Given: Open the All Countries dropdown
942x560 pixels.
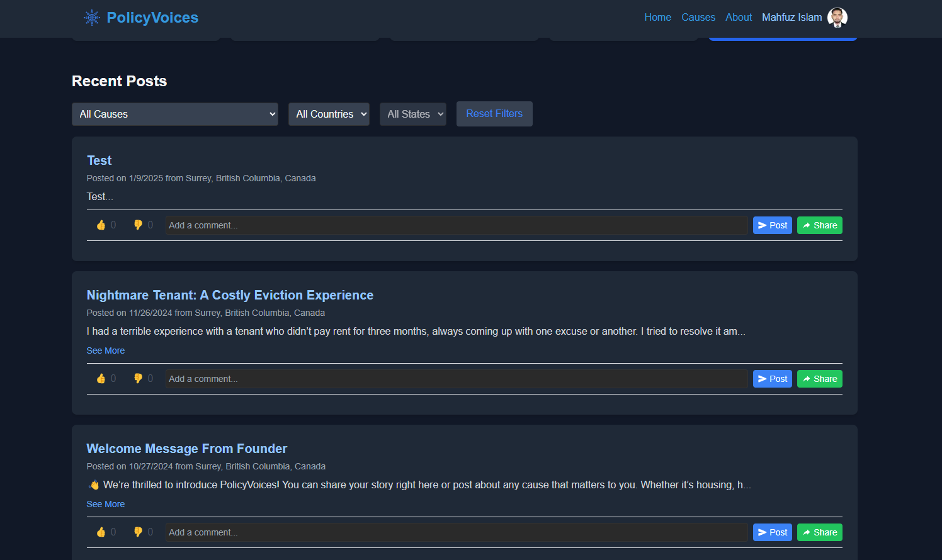Looking at the screenshot, I should pyautogui.click(x=329, y=114).
